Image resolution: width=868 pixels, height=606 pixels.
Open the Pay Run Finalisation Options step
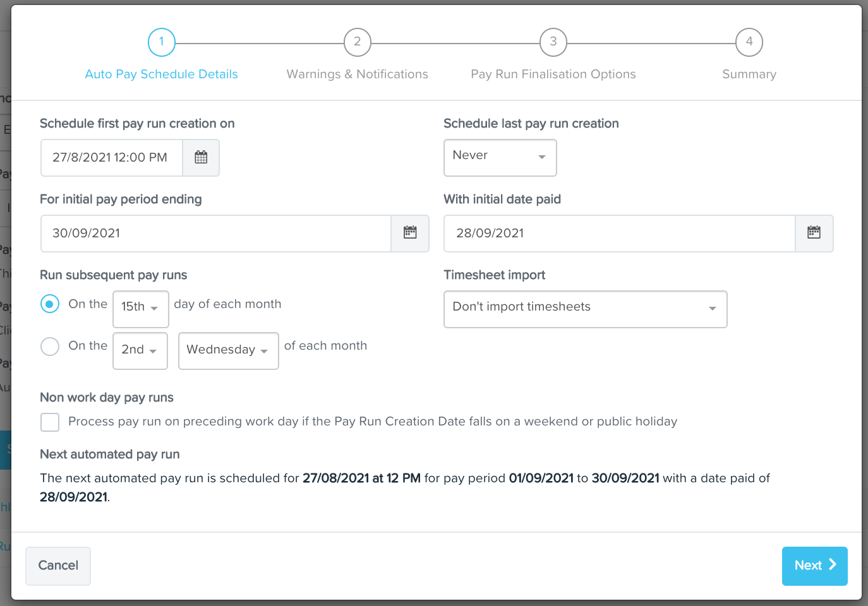pyautogui.click(x=553, y=74)
